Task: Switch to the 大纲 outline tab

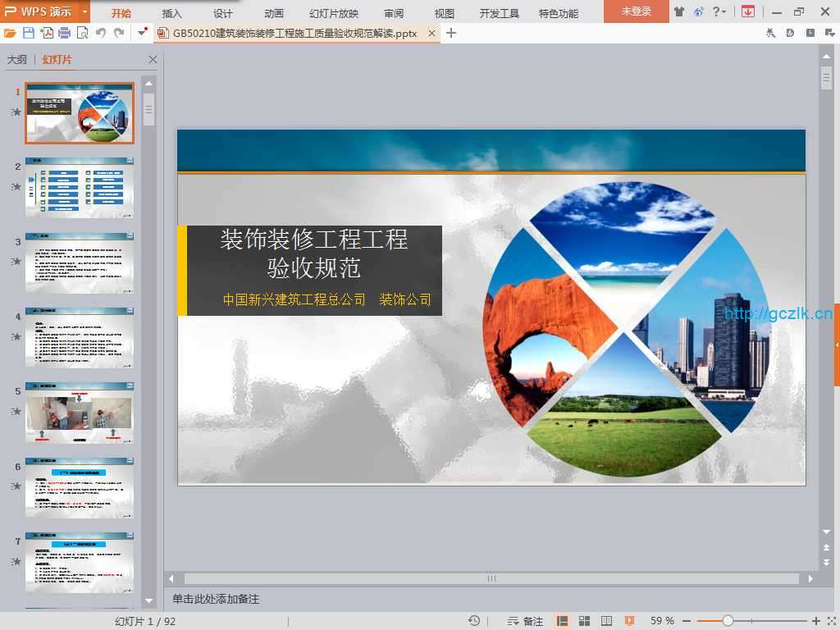Action: pos(17,60)
